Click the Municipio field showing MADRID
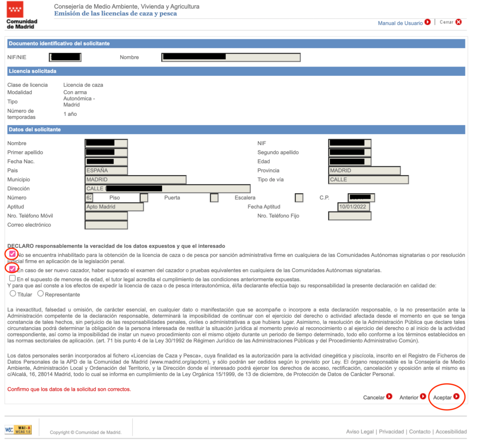480x448 pixels. (x=135, y=179)
